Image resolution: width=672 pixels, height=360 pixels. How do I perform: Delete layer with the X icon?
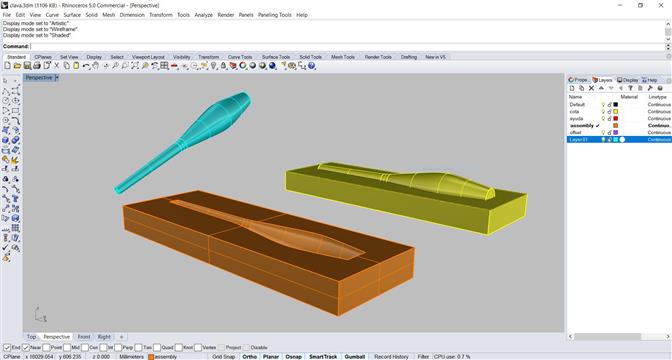tap(591, 88)
